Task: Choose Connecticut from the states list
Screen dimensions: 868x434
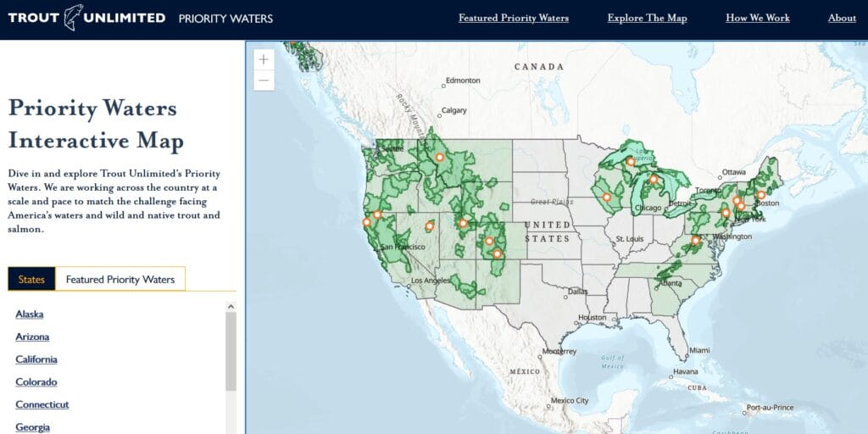Action: pos(42,404)
